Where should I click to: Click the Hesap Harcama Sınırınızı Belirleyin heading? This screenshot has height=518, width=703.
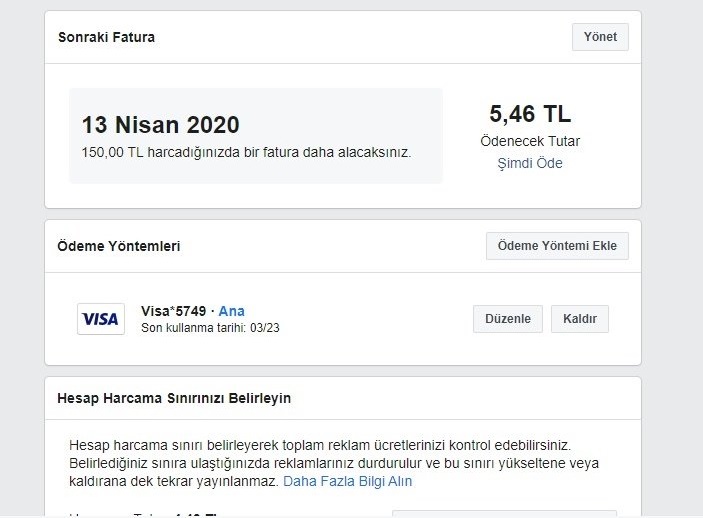coord(174,398)
